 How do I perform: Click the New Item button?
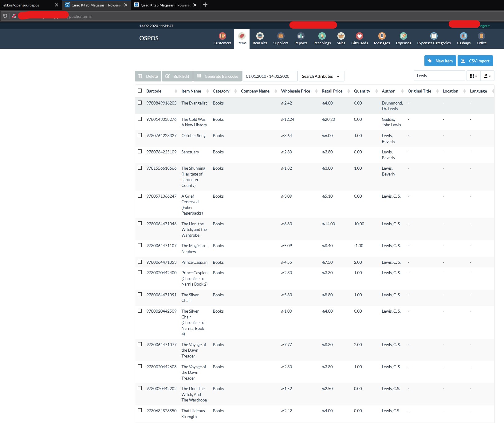440,61
